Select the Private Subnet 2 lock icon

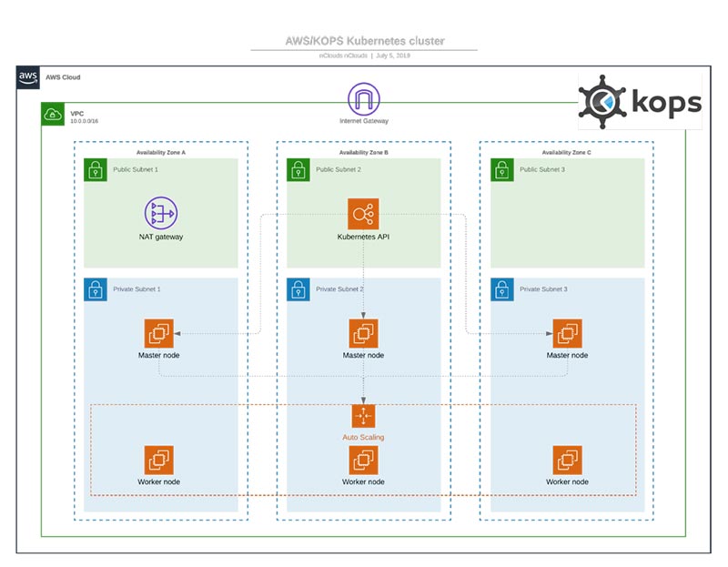[x=298, y=289]
